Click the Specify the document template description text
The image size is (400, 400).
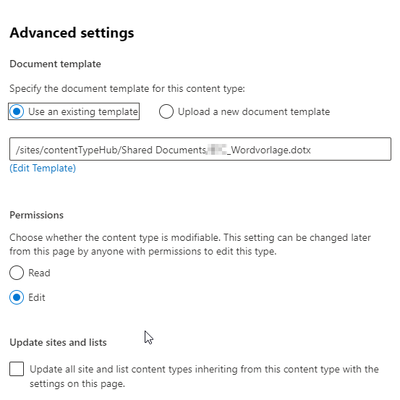click(127, 89)
